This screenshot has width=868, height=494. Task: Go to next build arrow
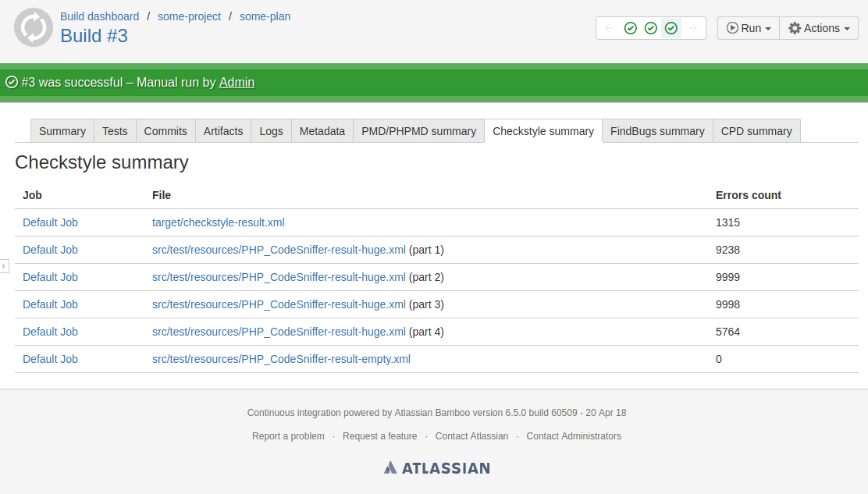pyautogui.click(x=693, y=28)
